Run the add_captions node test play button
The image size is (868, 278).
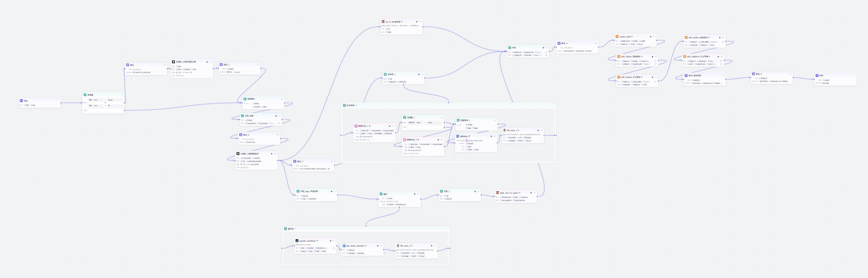(x=718, y=56)
